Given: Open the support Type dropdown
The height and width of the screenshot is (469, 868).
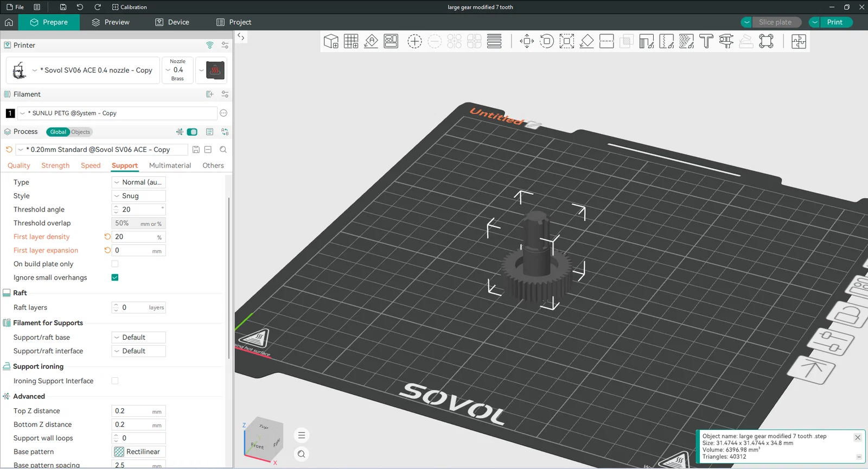Looking at the screenshot, I should (x=138, y=182).
